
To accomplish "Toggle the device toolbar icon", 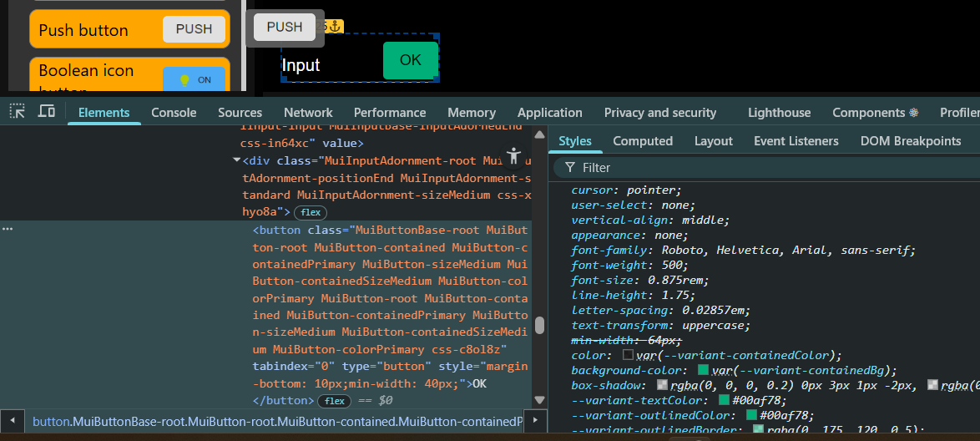I will point(47,111).
